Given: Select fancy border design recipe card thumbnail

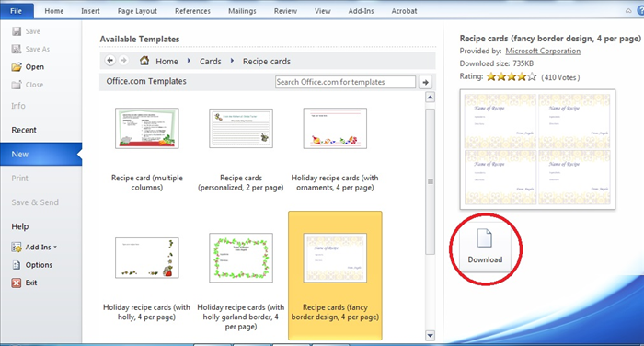Looking at the screenshot, I should (x=335, y=258).
